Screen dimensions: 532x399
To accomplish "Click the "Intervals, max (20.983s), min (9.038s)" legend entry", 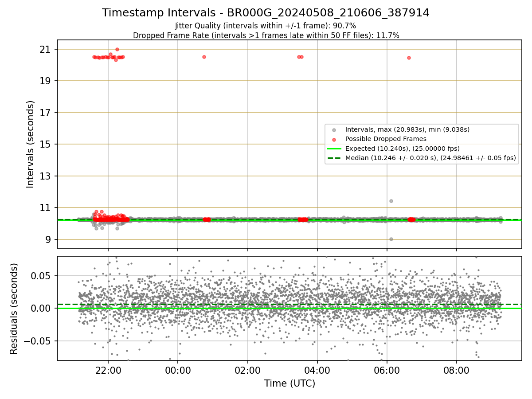I will pos(407,129).
